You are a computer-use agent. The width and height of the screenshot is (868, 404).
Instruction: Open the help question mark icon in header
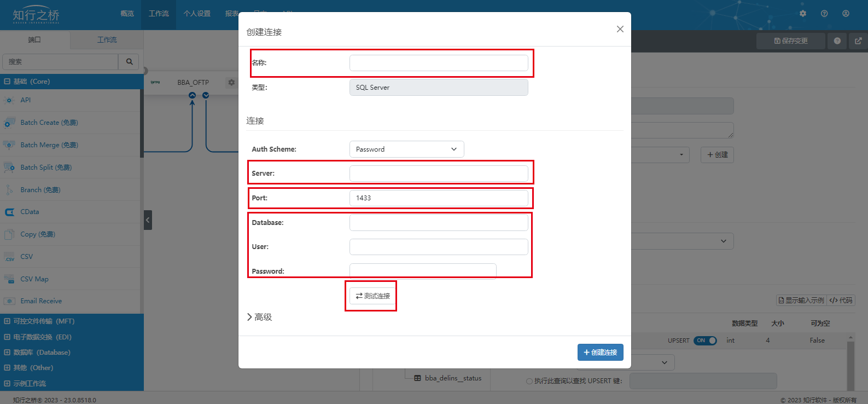824,14
